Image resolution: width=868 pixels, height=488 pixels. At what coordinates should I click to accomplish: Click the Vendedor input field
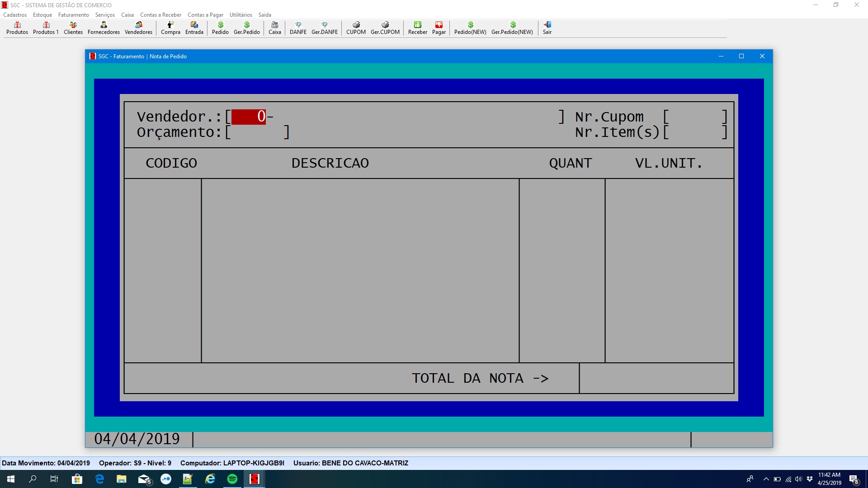click(248, 117)
